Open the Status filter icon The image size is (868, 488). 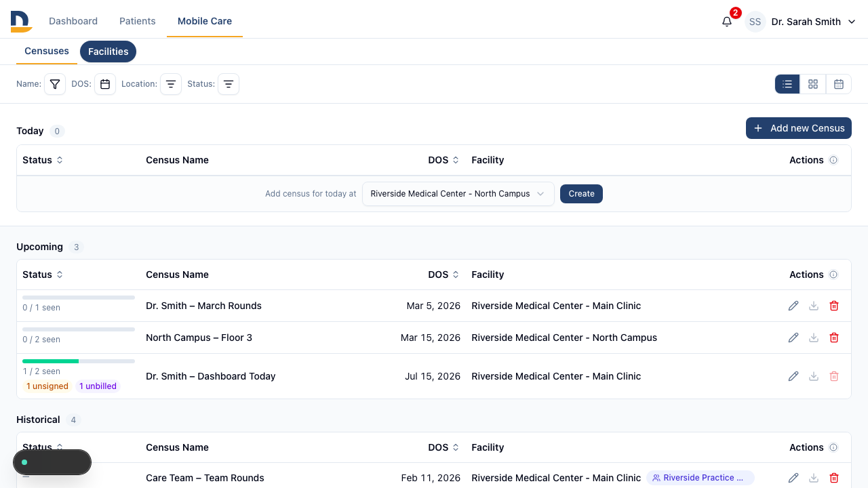coord(229,84)
